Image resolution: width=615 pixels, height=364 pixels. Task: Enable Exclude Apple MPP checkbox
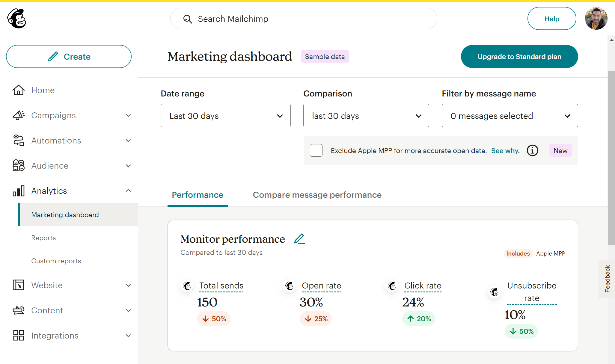[316, 150]
